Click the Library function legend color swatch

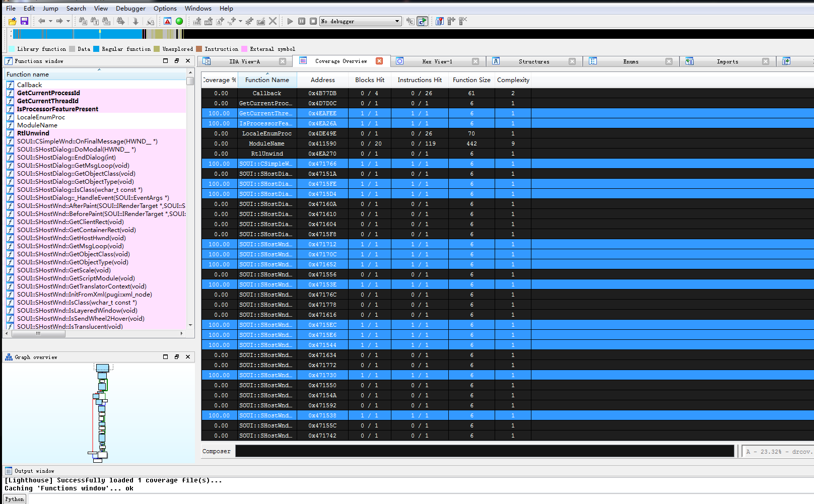coord(12,49)
